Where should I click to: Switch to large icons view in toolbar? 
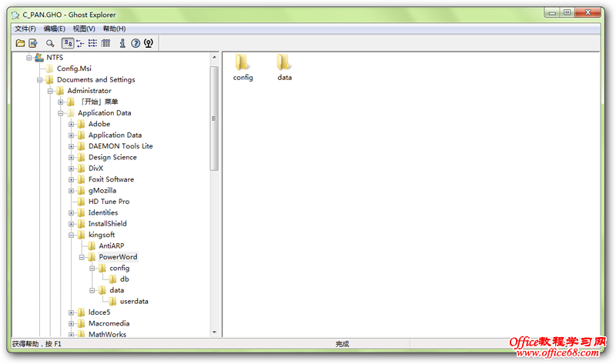[x=68, y=43]
